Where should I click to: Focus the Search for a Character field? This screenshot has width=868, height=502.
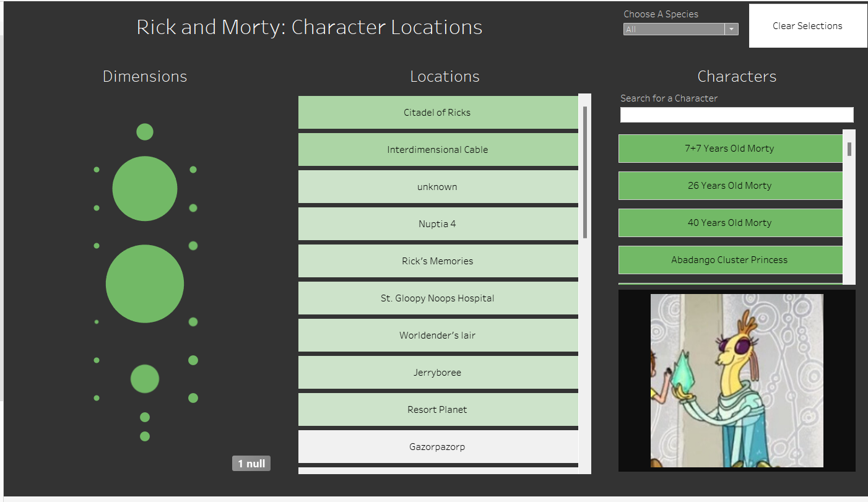pos(737,115)
